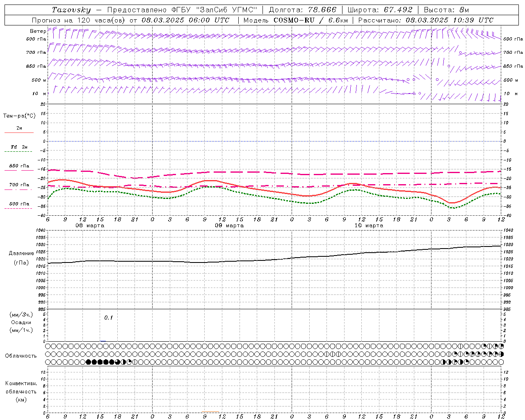The width and height of the screenshot is (525, 420).
Task: Select the "10 марта" date label
Action: pos(369,226)
